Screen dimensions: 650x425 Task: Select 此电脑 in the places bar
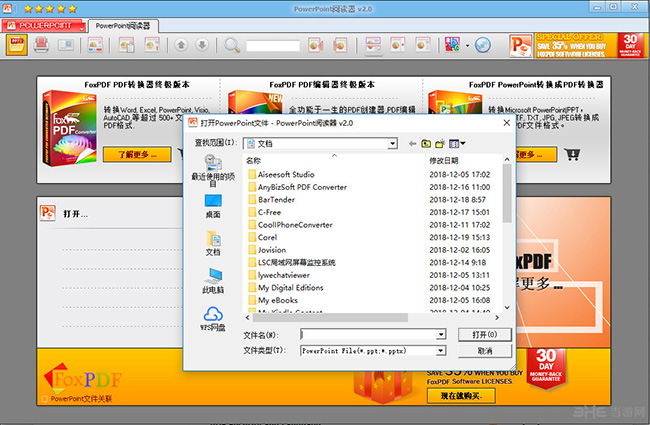click(x=213, y=281)
